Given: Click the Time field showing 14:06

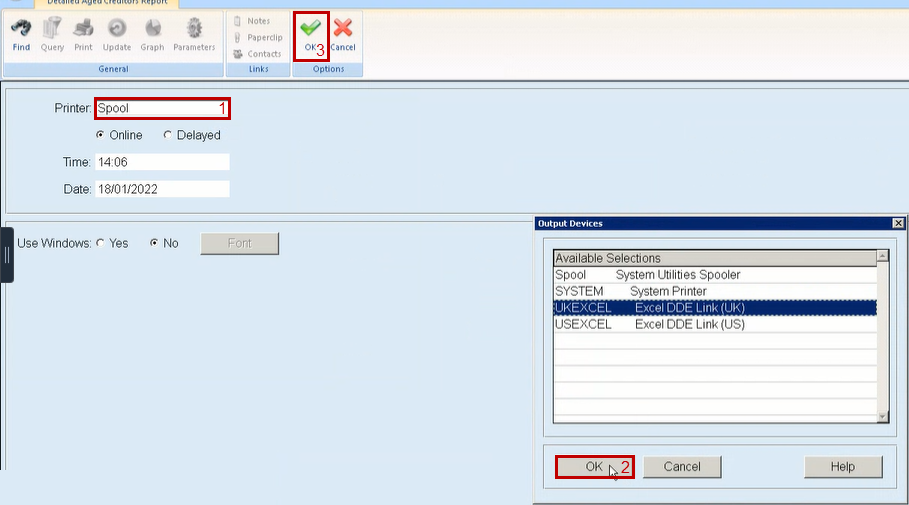Looking at the screenshot, I should tap(162, 162).
